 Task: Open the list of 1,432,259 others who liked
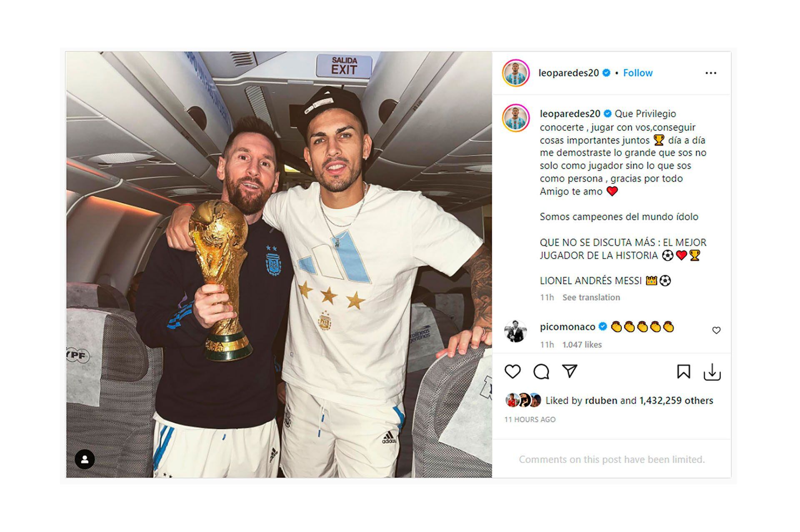click(x=676, y=400)
